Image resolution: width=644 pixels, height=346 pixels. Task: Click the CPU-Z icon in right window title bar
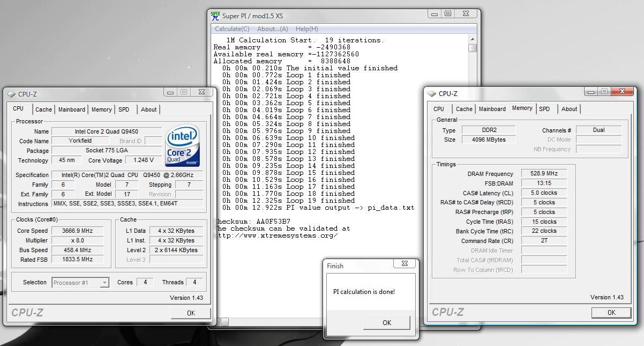(x=432, y=93)
